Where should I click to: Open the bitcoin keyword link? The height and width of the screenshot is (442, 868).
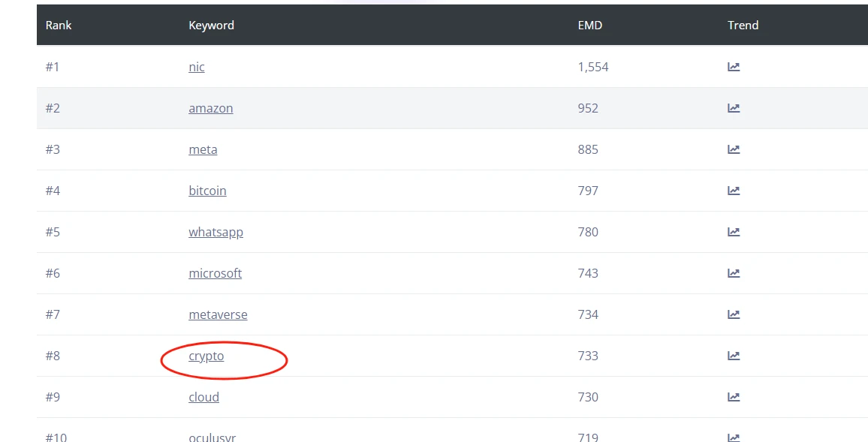tap(207, 191)
